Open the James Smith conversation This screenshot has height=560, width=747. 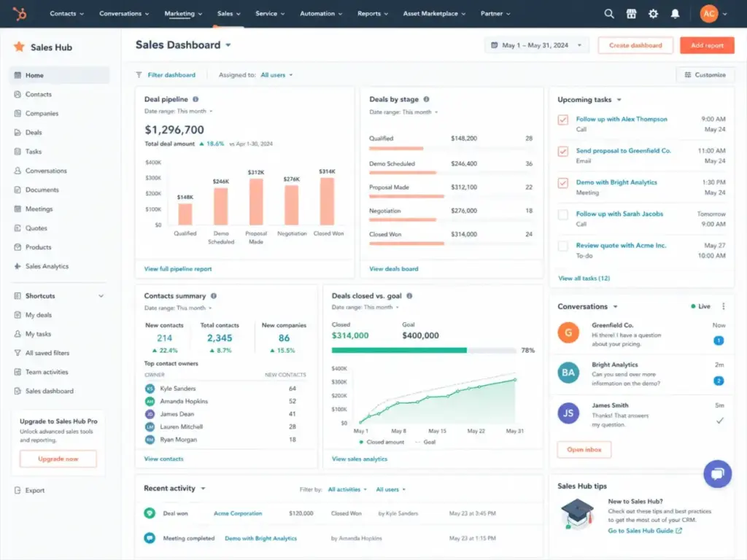(x=641, y=414)
